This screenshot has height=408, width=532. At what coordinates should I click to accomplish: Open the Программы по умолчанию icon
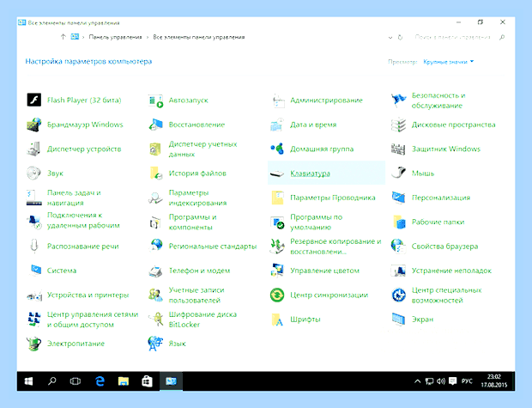277,222
